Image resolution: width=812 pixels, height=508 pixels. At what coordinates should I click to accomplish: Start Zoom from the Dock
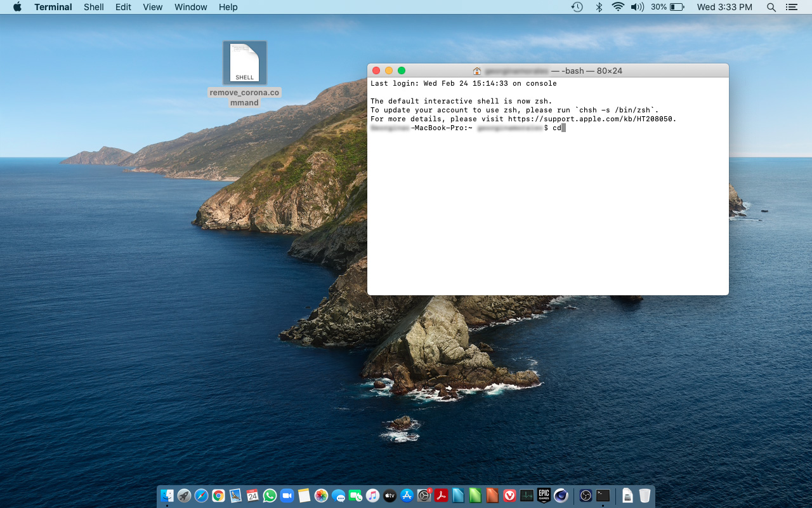click(x=286, y=495)
